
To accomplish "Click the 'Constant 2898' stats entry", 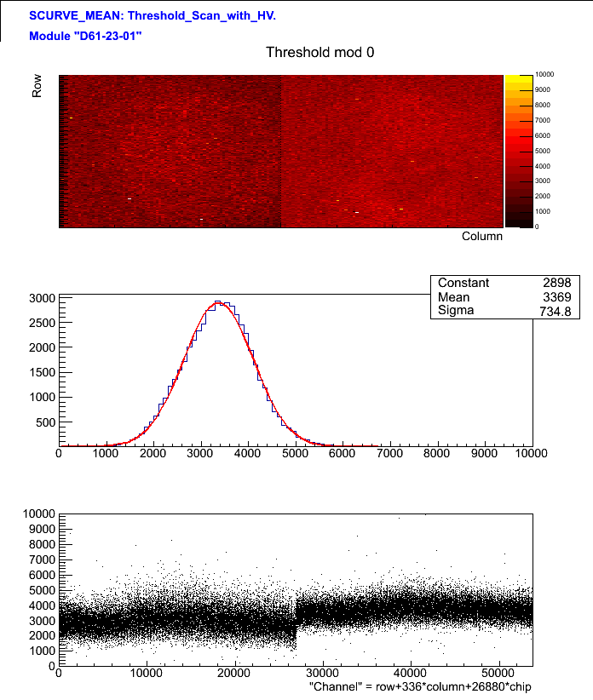I will pyautogui.click(x=504, y=283).
